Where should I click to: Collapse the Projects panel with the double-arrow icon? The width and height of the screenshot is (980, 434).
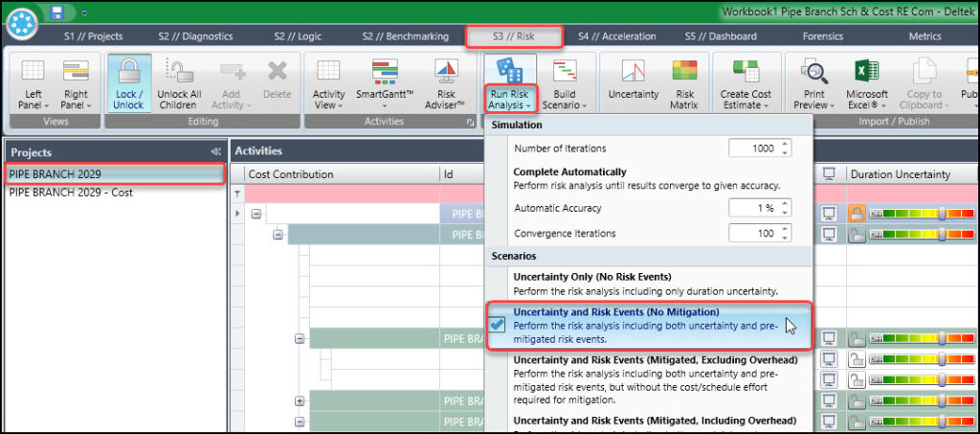[x=215, y=152]
